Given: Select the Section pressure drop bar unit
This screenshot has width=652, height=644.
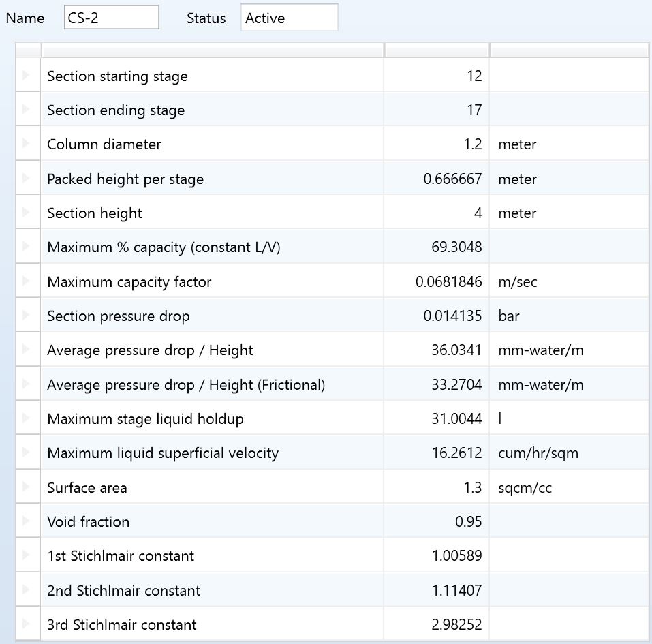Looking at the screenshot, I should (x=509, y=316).
